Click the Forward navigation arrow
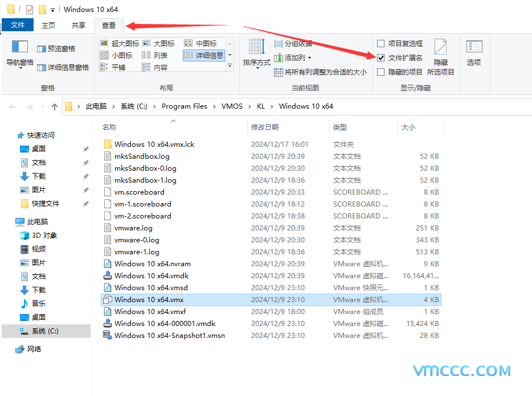The image size is (532, 396). click(x=30, y=107)
